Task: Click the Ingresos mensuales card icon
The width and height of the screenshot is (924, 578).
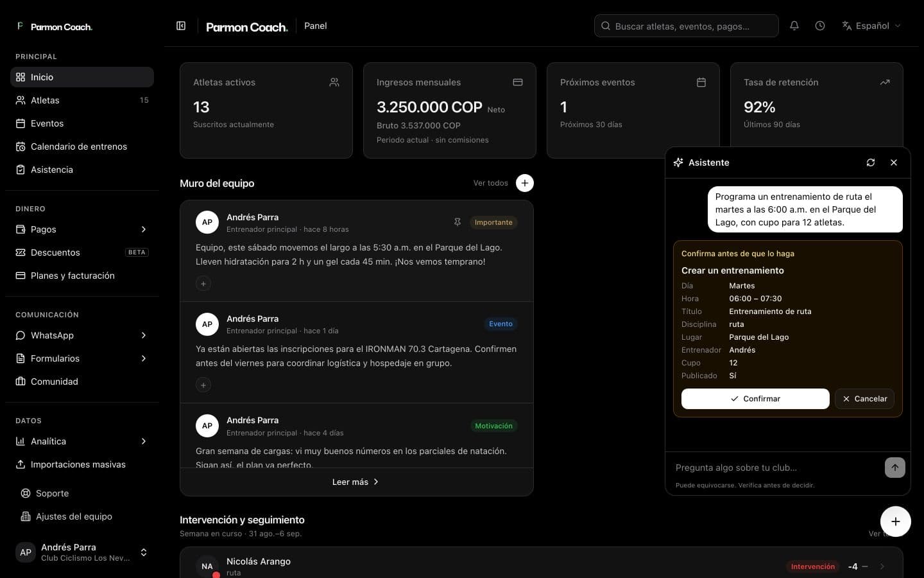Action: pos(518,82)
